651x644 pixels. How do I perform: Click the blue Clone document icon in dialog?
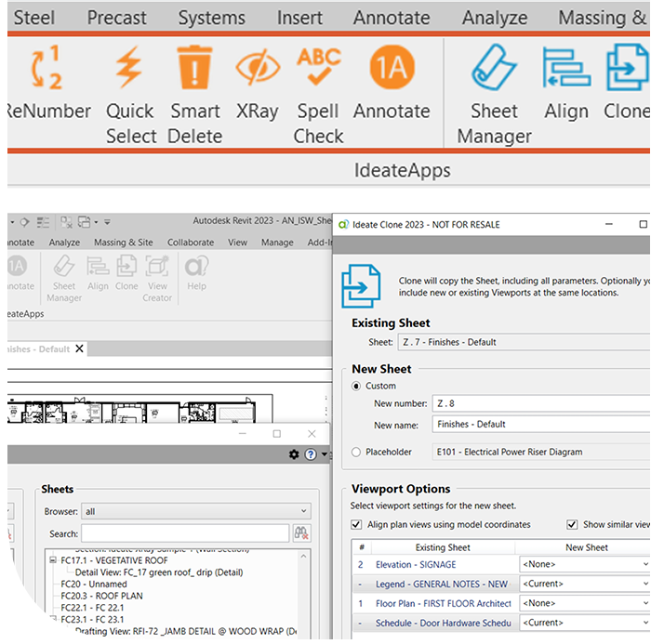(x=361, y=286)
